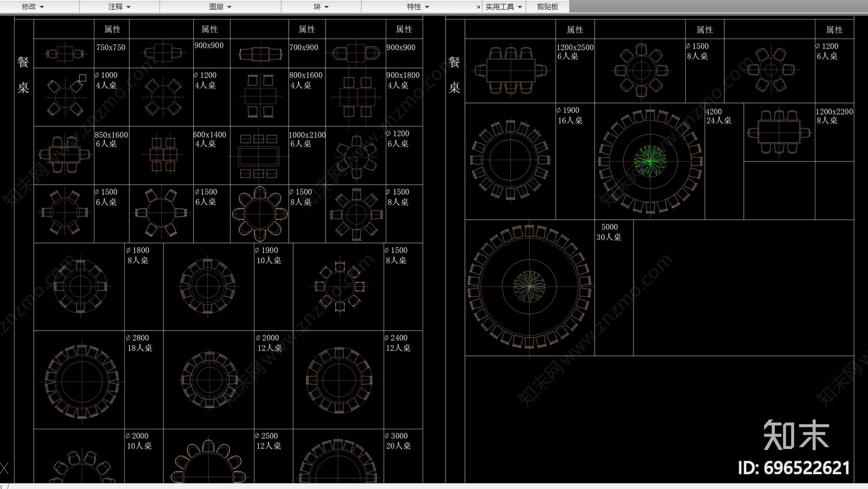Click the ø 1000 4人桌 label
This screenshot has height=489, width=868.
click(106, 80)
